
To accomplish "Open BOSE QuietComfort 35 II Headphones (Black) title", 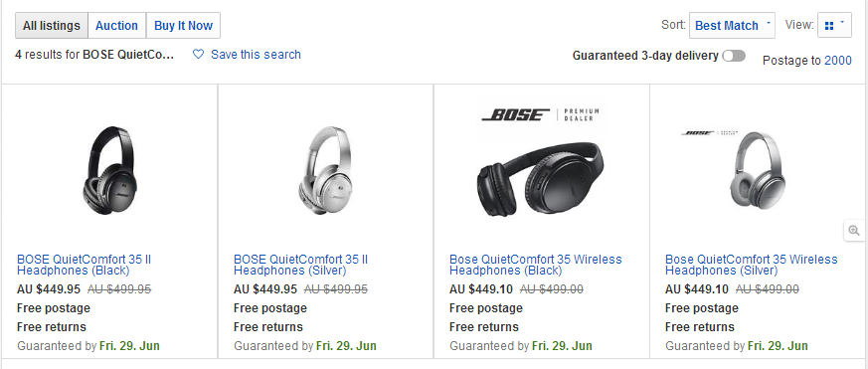I will 85,265.
